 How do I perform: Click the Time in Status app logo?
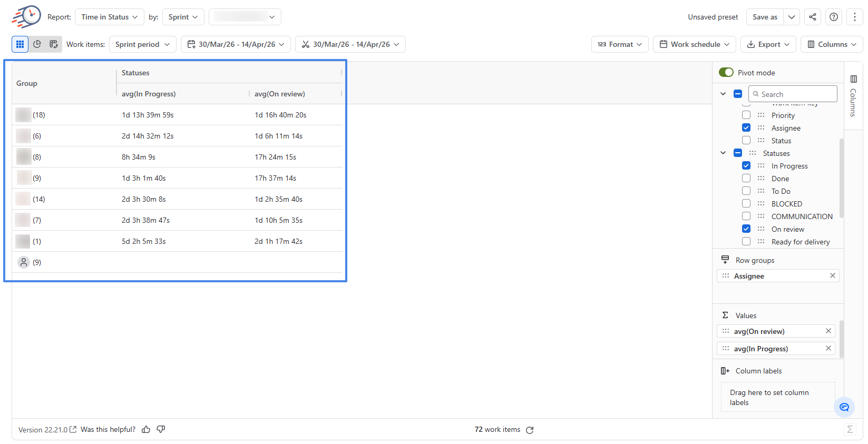click(x=26, y=17)
